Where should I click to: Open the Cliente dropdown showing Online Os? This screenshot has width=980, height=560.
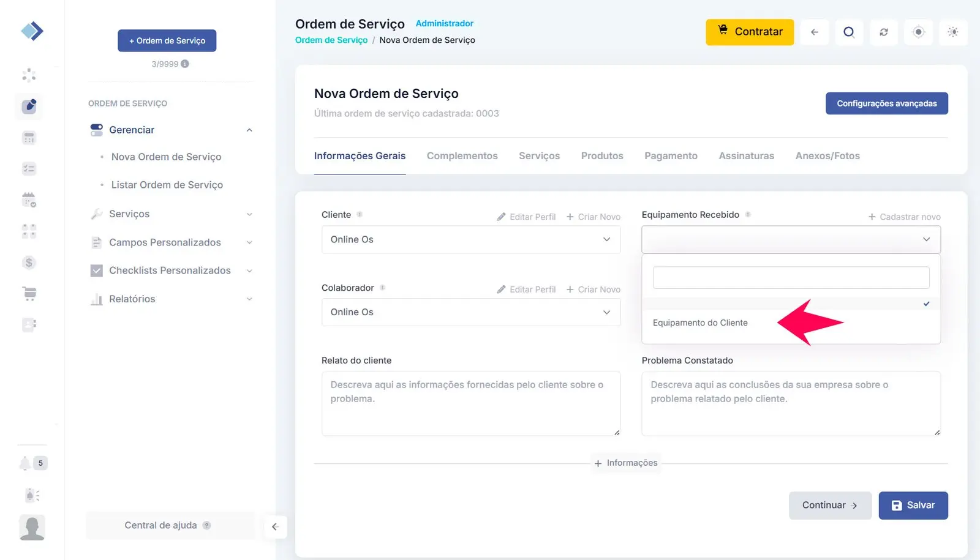(470, 239)
